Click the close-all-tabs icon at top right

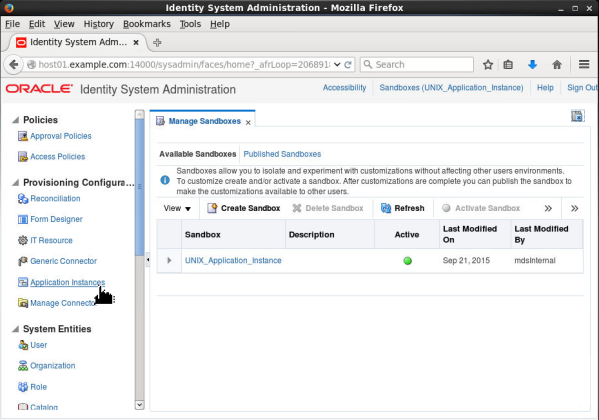coord(577,116)
